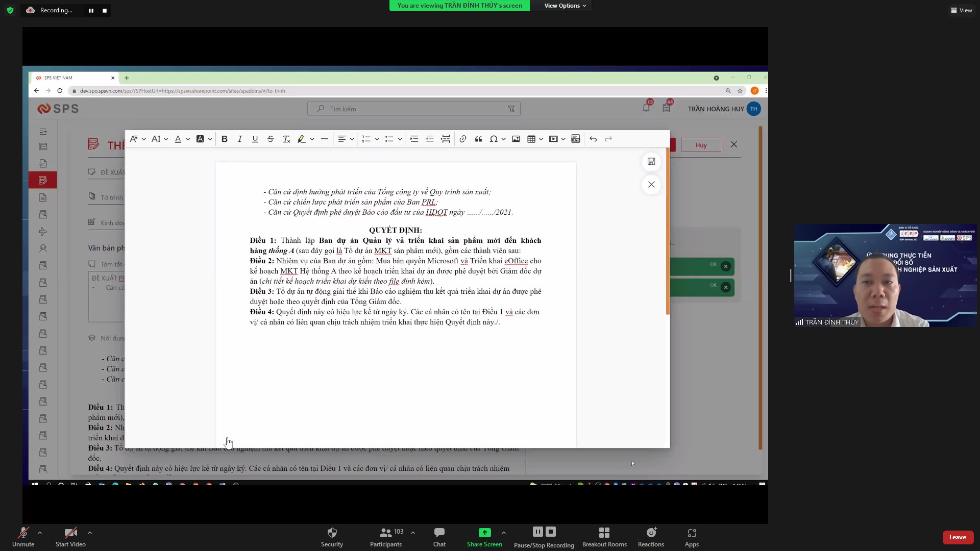
Task: Increase indent in editor toolbar
Action: [x=414, y=139]
